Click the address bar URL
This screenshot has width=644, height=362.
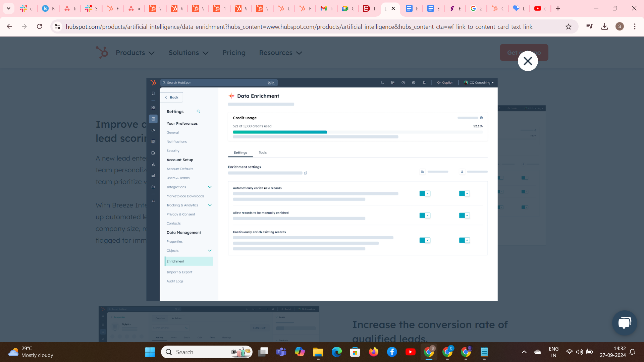(299, 26)
